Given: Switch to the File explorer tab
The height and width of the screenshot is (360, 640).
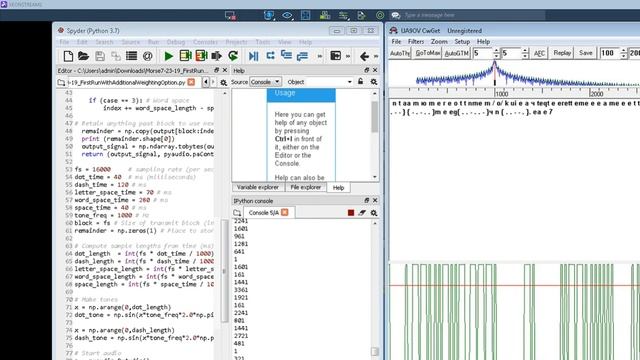Looking at the screenshot, I should point(306,187).
